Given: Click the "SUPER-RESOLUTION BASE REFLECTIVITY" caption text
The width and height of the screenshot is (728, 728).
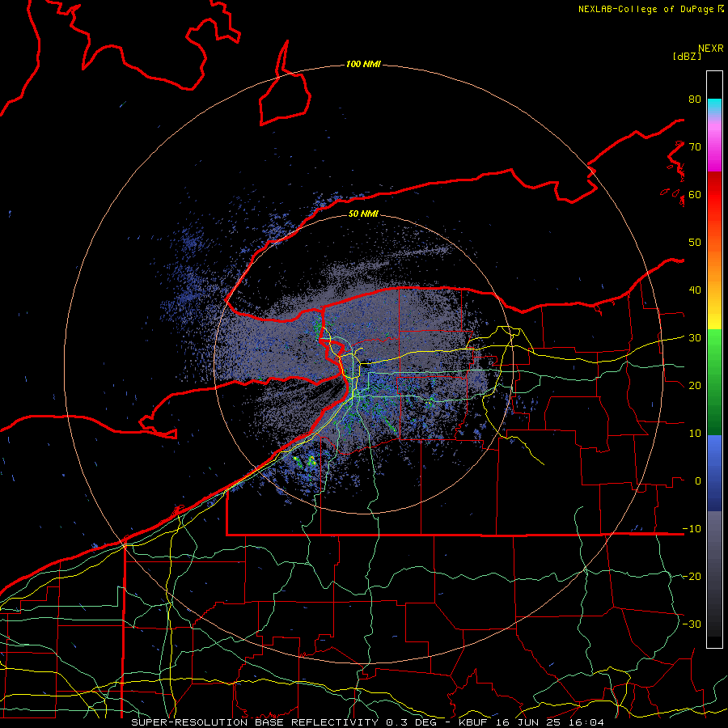Looking at the screenshot, I should point(255,722).
